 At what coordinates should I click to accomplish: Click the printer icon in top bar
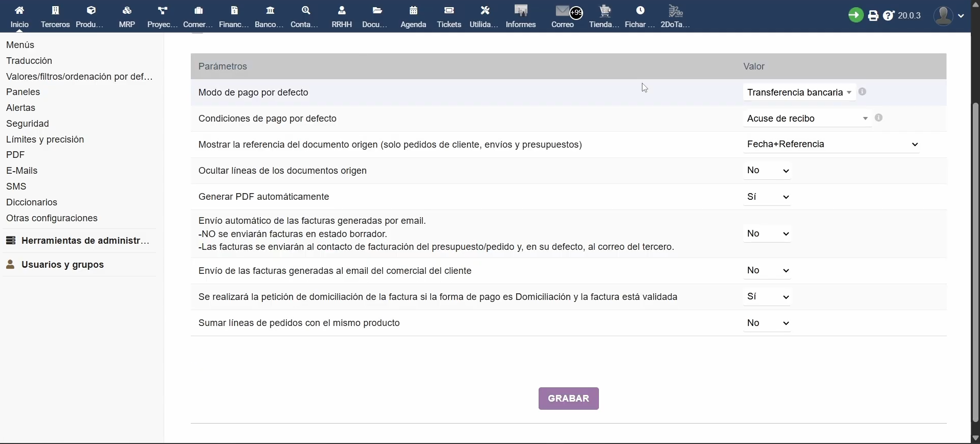pyautogui.click(x=873, y=16)
